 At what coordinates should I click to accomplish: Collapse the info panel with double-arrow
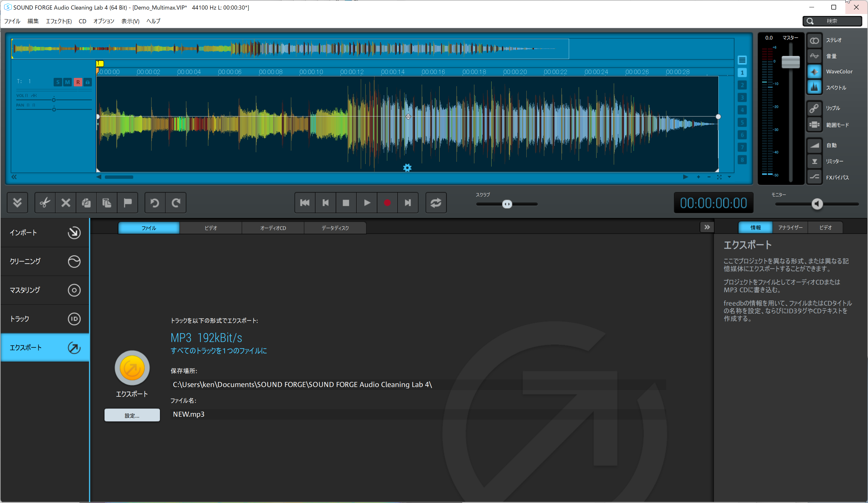click(707, 227)
